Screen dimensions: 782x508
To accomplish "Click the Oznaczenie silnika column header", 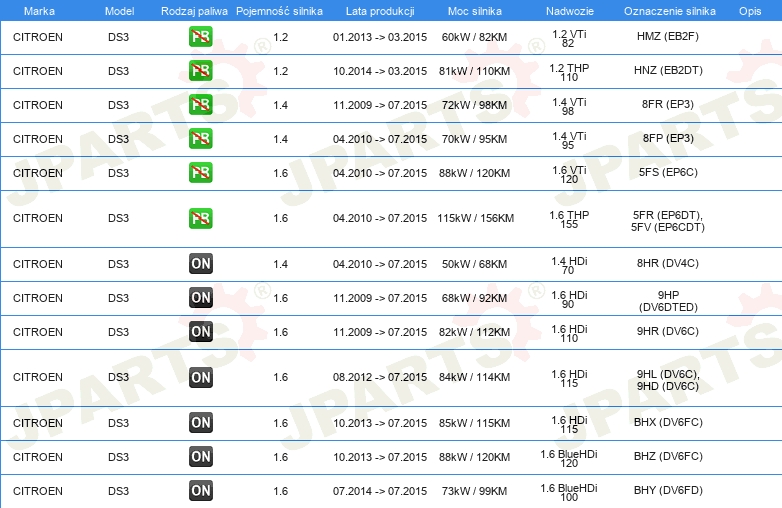I will pos(669,11).
